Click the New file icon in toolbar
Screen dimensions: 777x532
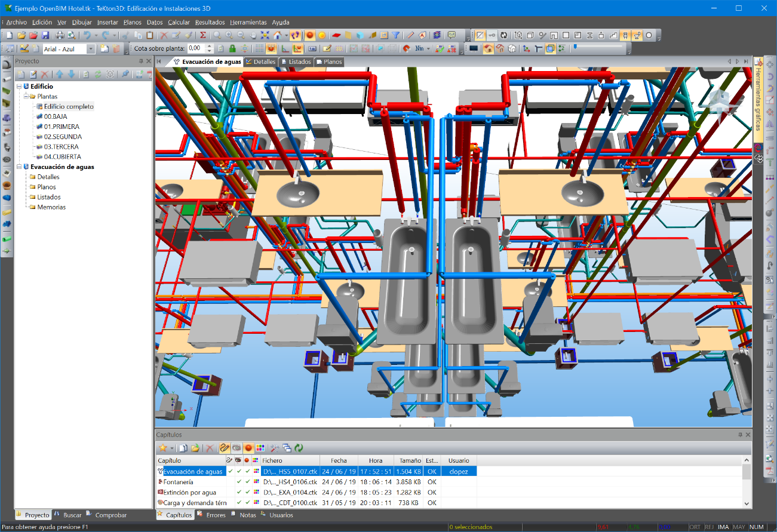point(9,35)
